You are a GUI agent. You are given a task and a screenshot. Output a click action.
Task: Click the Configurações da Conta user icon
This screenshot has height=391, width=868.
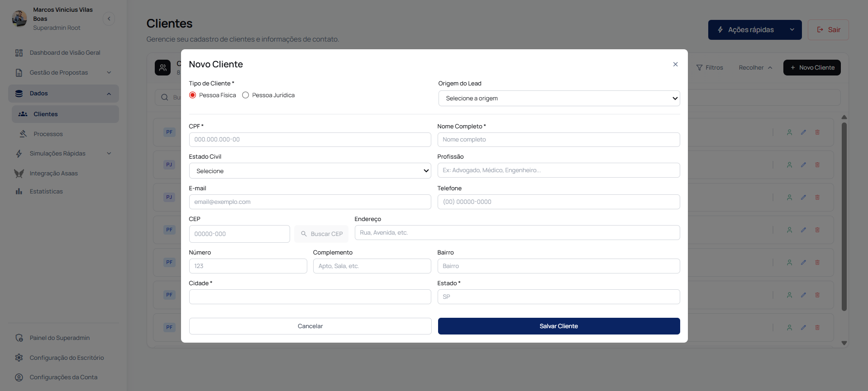pyautogui.click(x=19, y=377)
